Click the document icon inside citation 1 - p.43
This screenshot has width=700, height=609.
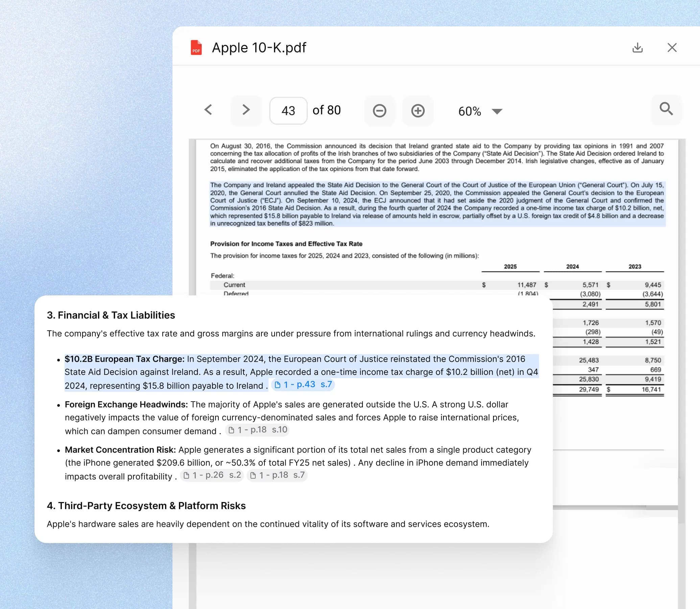click(x=278, y=384)
